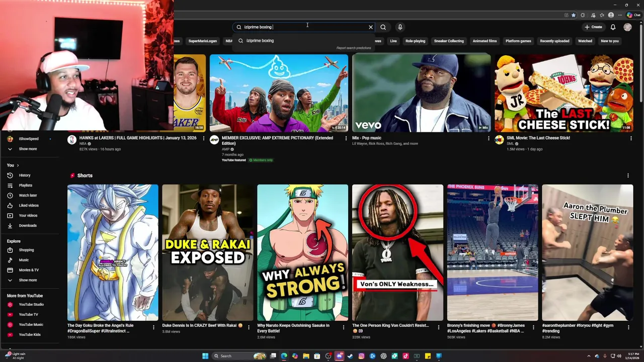Screen dimensions: 644x362
Task: Open Shorts shelf options menu
Action: (628, 175)
